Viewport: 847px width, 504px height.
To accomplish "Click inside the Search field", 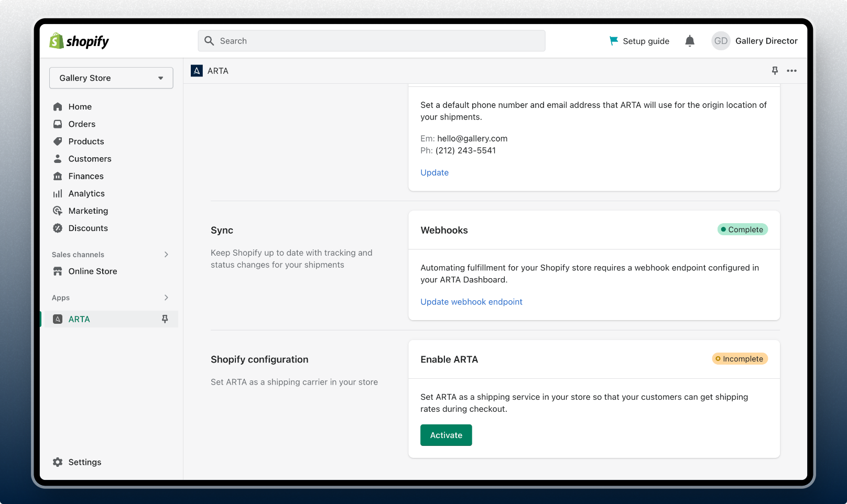I will click(371, 40).
